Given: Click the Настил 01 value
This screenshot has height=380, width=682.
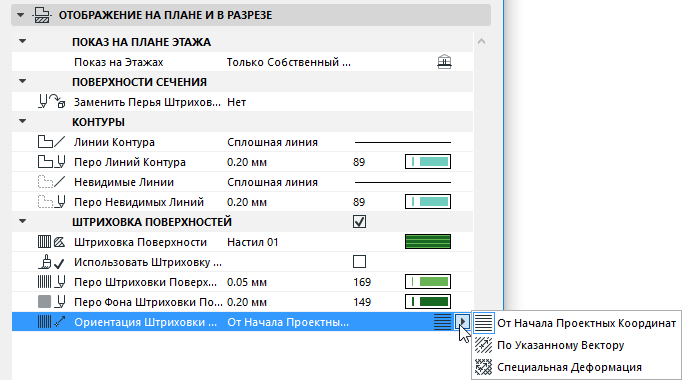Looking at the screenshot, I should 252,242.
